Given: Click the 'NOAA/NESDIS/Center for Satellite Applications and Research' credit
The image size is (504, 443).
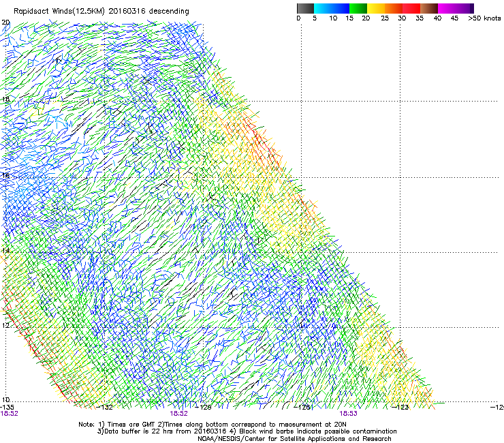Looking at the screenshot, I should pos(294,439).
